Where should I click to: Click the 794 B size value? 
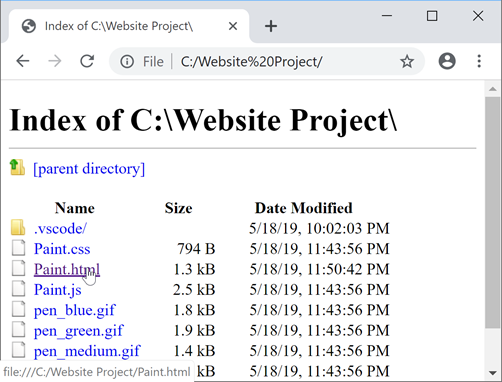196,249
